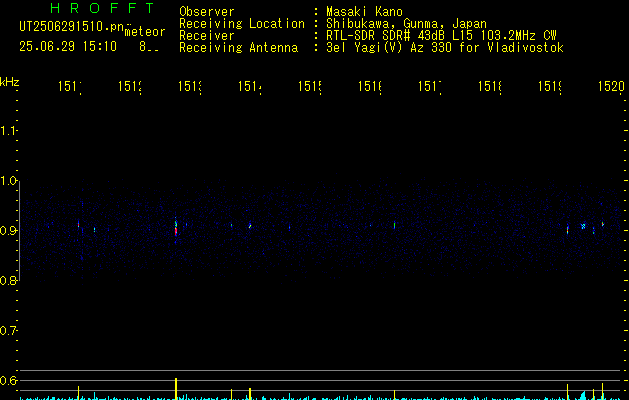629x400 pixels.
Task: Select the observer name Masaki Kano
Action: 364,11
